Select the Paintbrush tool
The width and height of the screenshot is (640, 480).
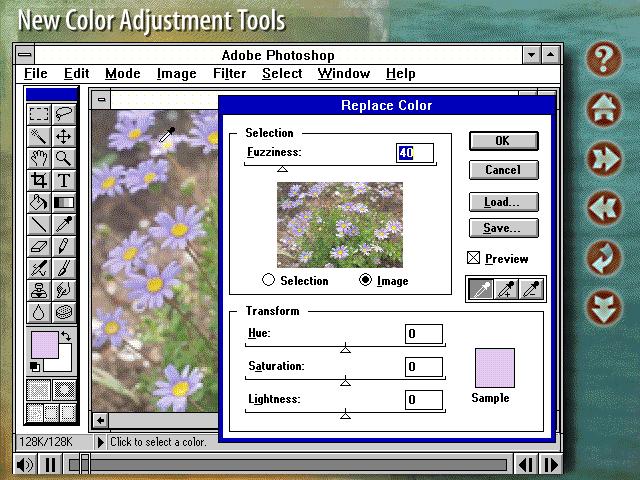(64, 268)
